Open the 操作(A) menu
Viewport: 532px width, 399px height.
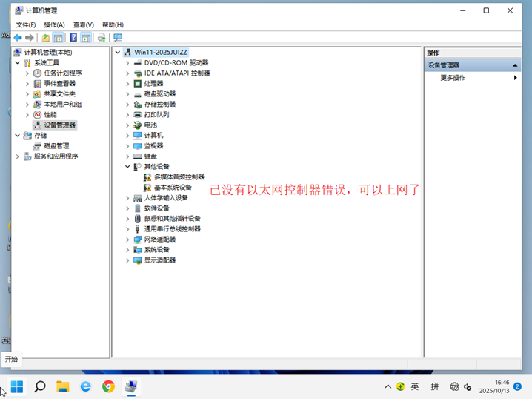coord(54,24)
